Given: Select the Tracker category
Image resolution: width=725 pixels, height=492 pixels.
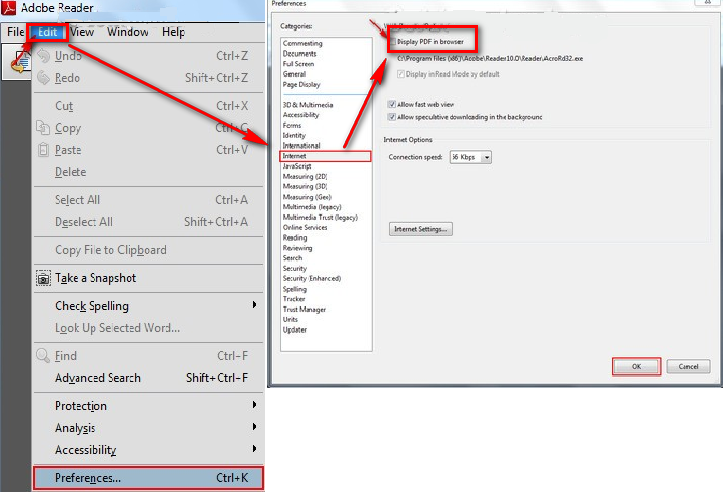Looking at the screenshot, I should tap(294, 299).
